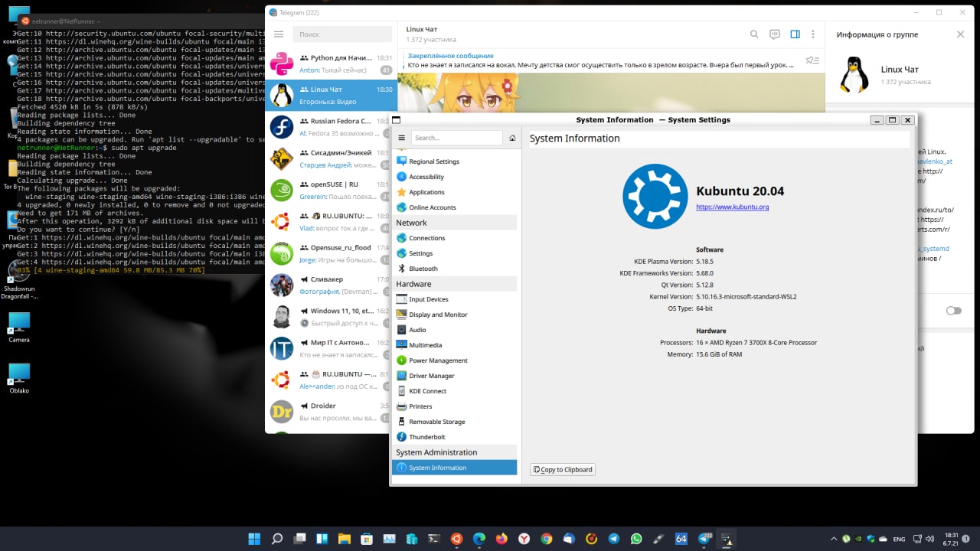
Task: Open WhatsApp from the taskbar
Action: 636,539
